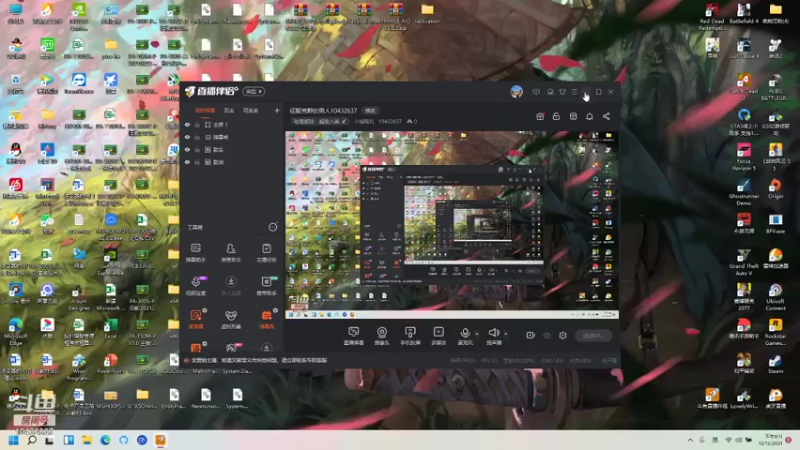Click the live preview canvas
The width and height of the screenshot is (800, 450).
[452, 224]
